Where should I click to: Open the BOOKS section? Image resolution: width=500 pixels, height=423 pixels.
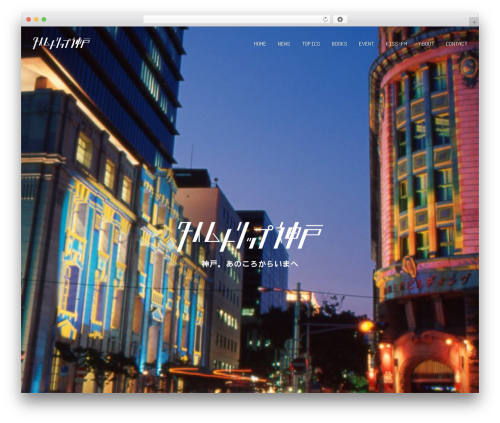point(339,44)
